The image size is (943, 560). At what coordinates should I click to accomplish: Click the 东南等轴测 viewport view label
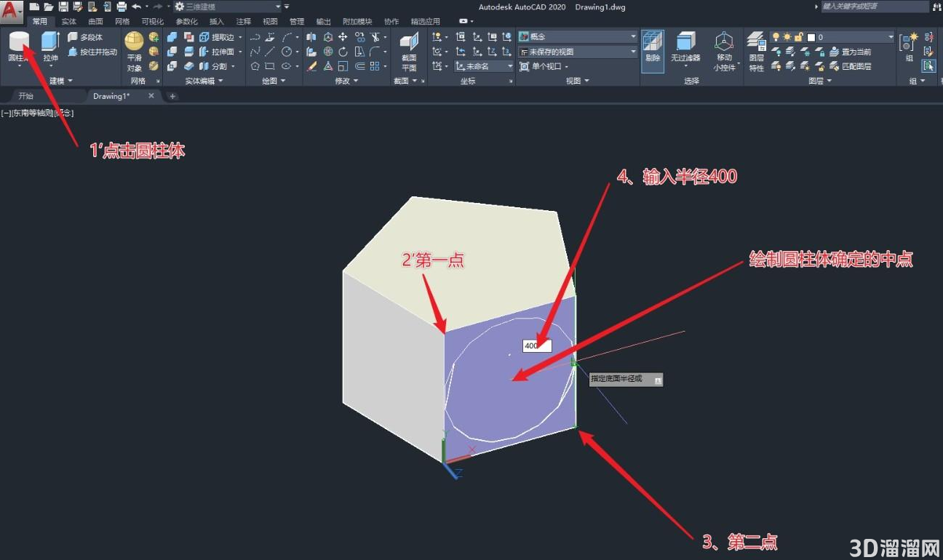[x=33, y=113]
